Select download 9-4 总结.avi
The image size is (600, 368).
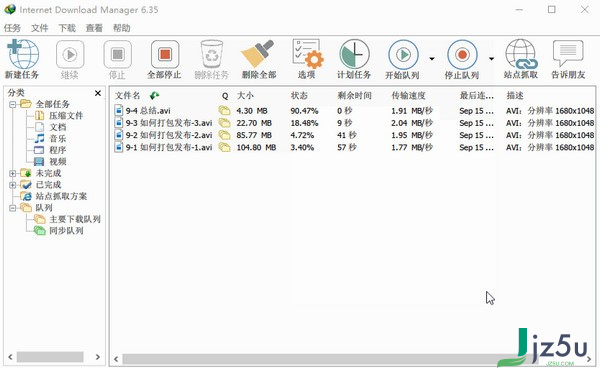point(148,111)
